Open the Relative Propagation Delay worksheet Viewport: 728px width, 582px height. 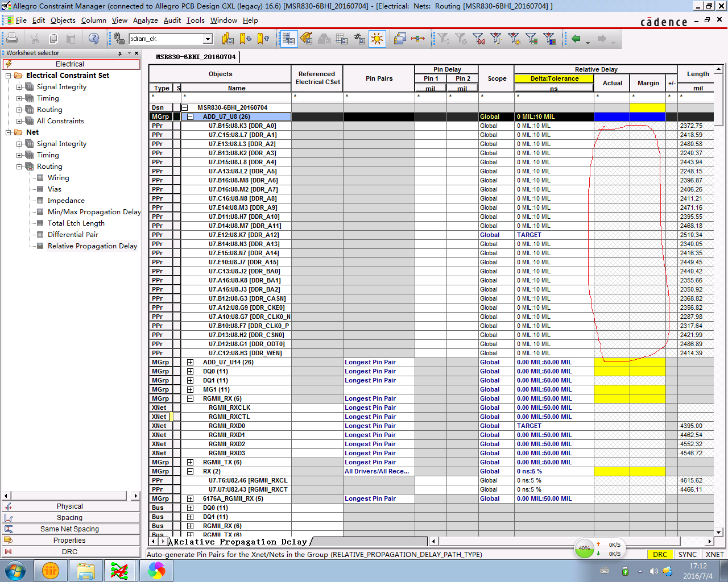92,246
